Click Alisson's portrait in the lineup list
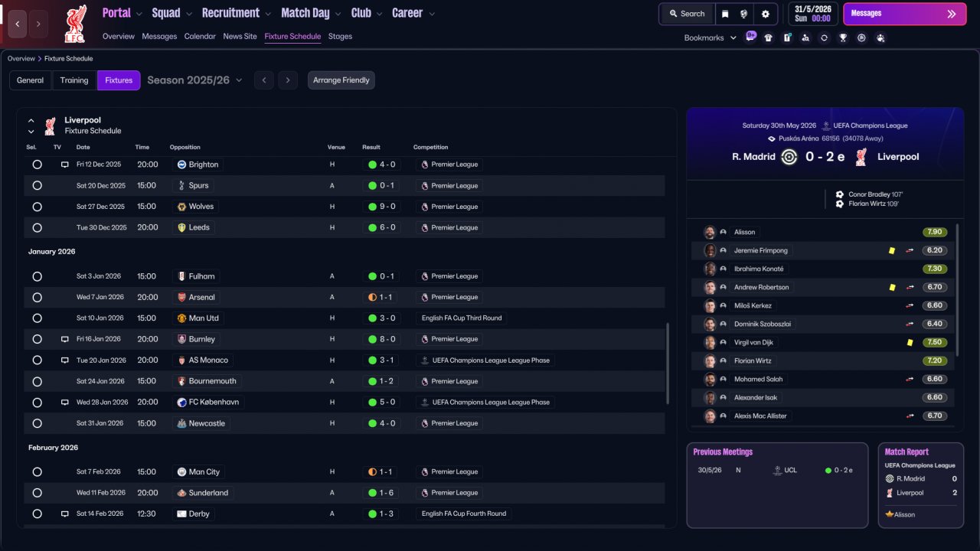980x551 pixels. point(710,232)
